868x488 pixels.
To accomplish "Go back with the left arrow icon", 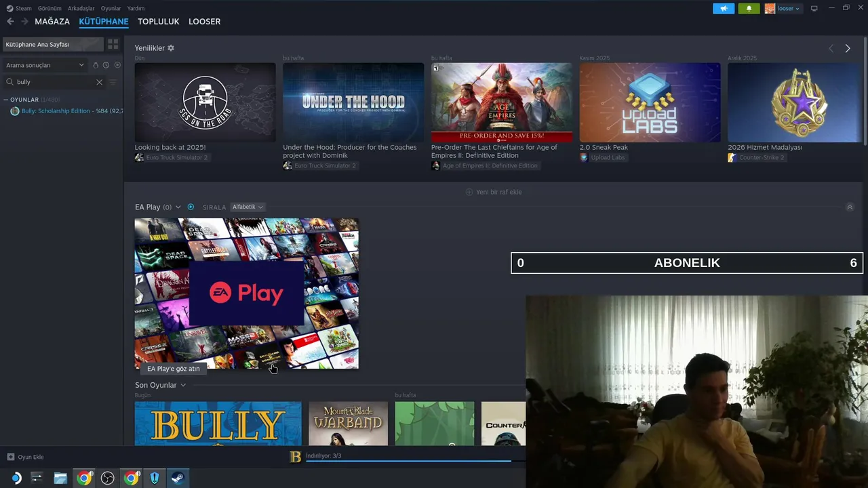I will pos(10,22).
